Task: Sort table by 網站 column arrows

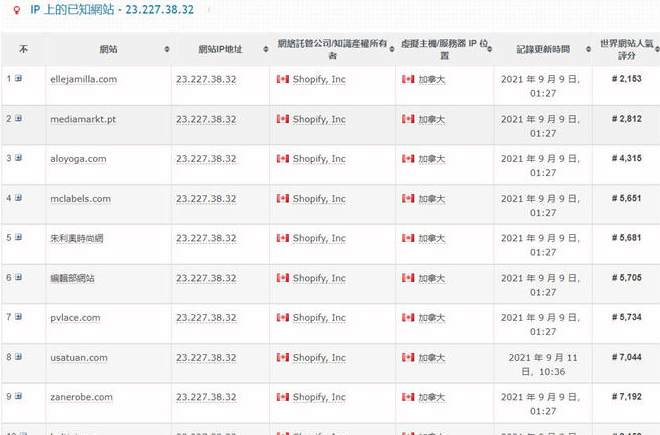Action: pyautogui.click(x=165, y=49)
